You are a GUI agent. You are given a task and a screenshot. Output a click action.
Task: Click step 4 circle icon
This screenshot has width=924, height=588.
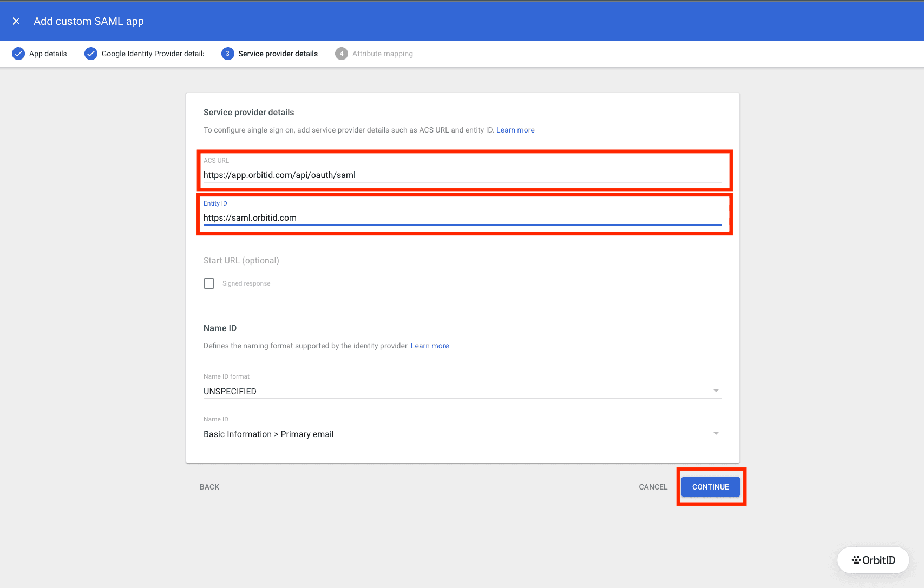342,54
